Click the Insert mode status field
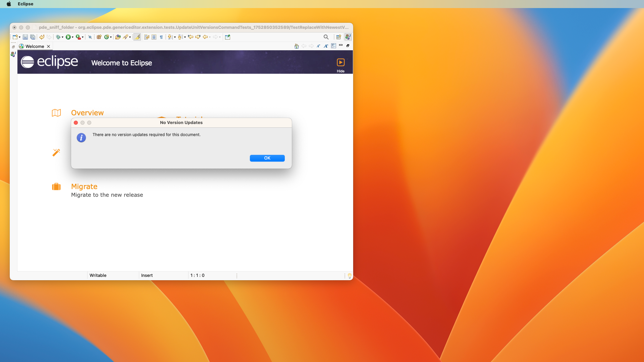 click(163, 276)
